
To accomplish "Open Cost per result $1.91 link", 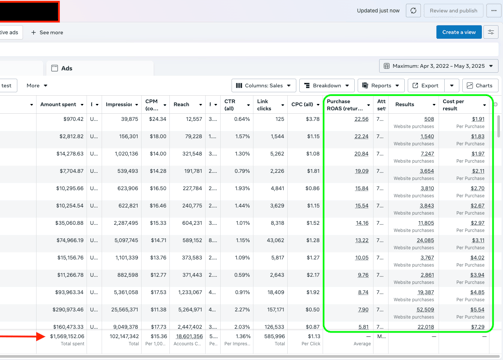I will point(478,119).
